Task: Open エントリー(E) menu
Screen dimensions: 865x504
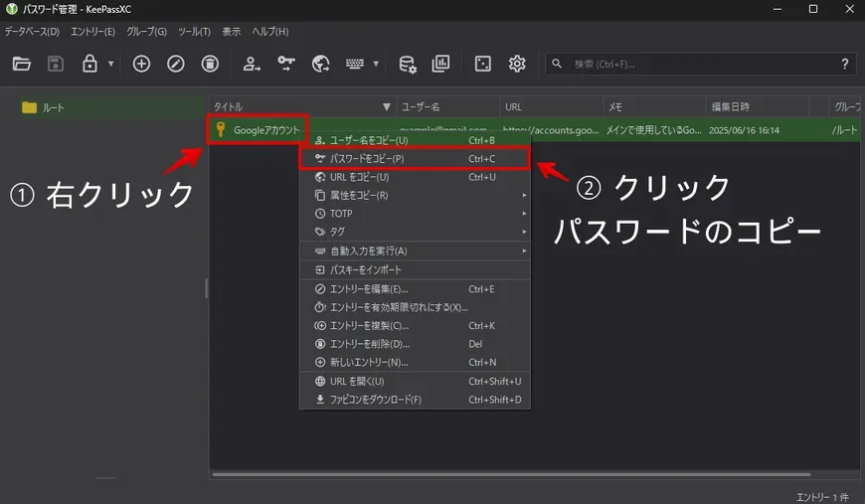Action: pyautogui.click(x=92, y=32)
